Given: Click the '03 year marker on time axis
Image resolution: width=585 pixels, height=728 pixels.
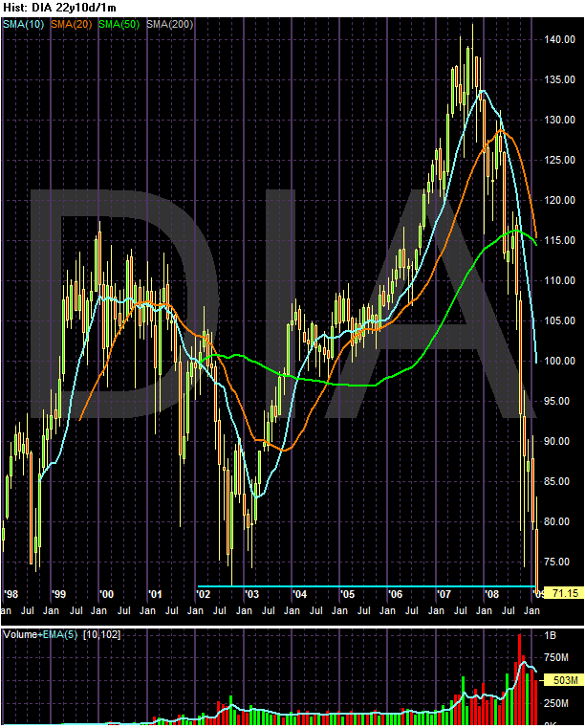Looking at the screenshot, I should point(251,594).
